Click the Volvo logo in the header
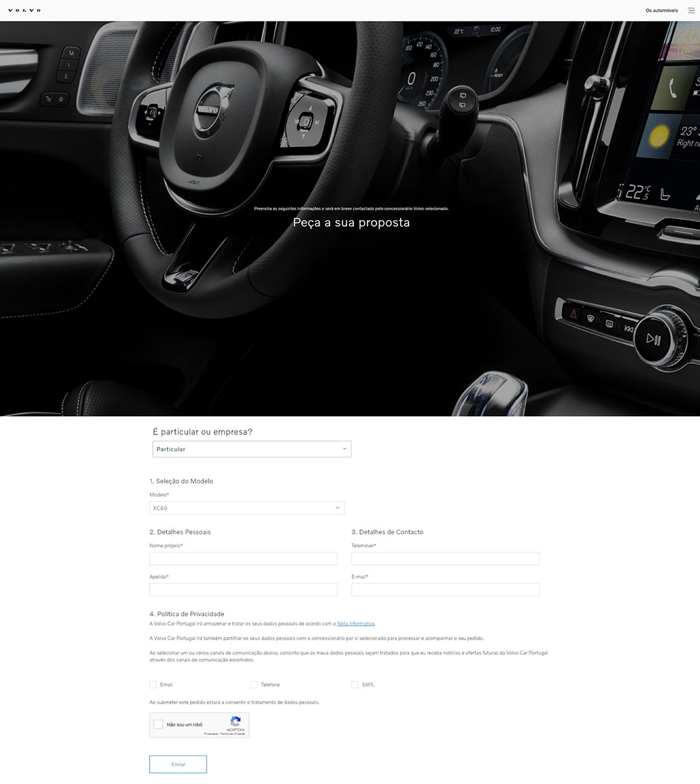 point(24,10)
